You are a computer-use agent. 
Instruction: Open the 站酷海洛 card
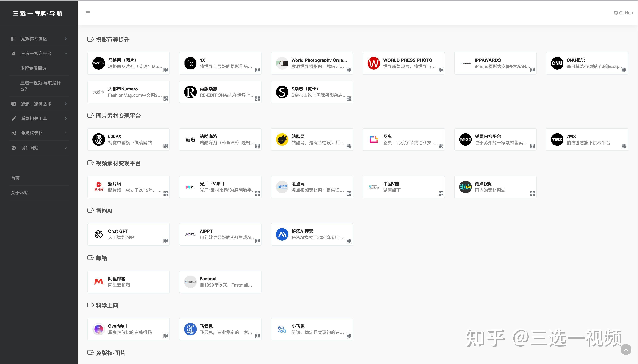(x=220, y=140)
